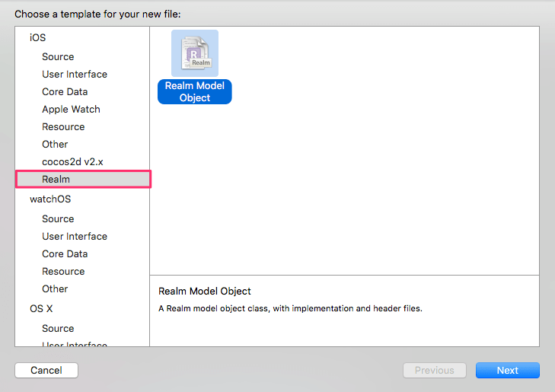Pick the Apple Watch category
This screenshot has height=392, width=555.
point(71,109)
